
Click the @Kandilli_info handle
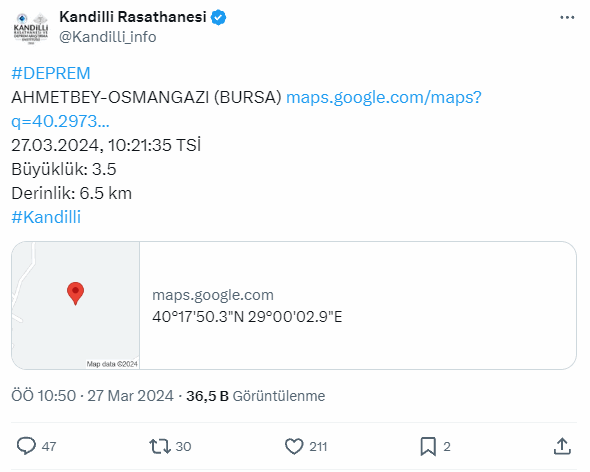(x=108, y=37)
